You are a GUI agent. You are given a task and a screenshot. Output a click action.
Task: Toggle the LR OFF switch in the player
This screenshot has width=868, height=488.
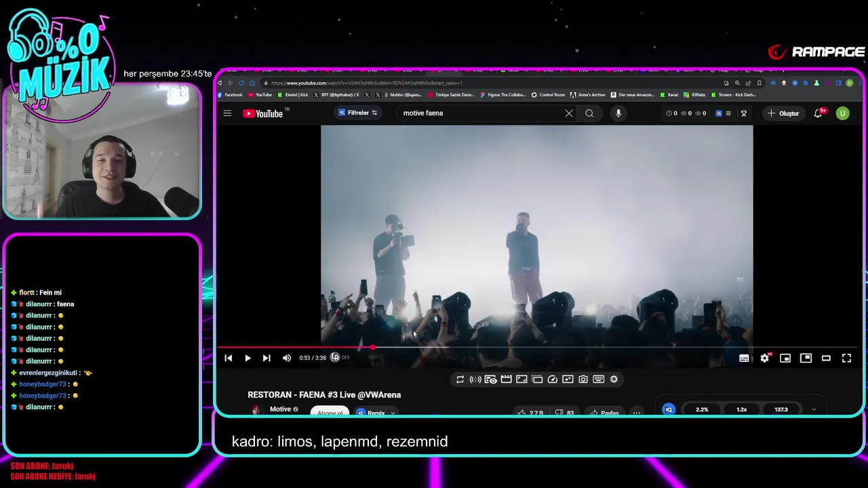pyautogui.click(x=340, y=357)
